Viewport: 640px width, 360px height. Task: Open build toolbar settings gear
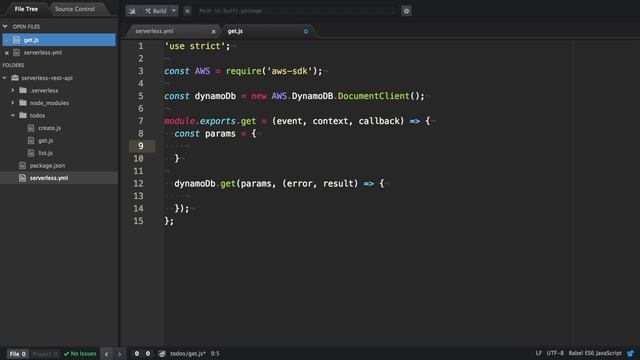tap(406, 11)
